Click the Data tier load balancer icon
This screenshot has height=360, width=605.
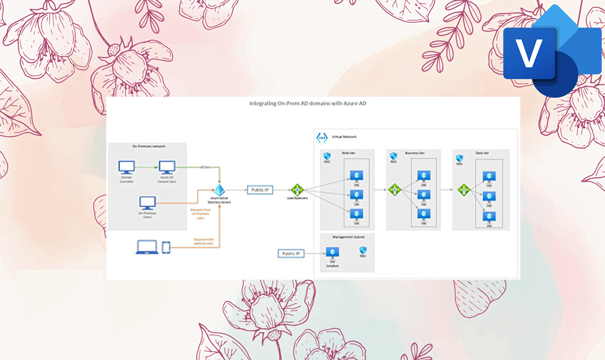[464, 190]
